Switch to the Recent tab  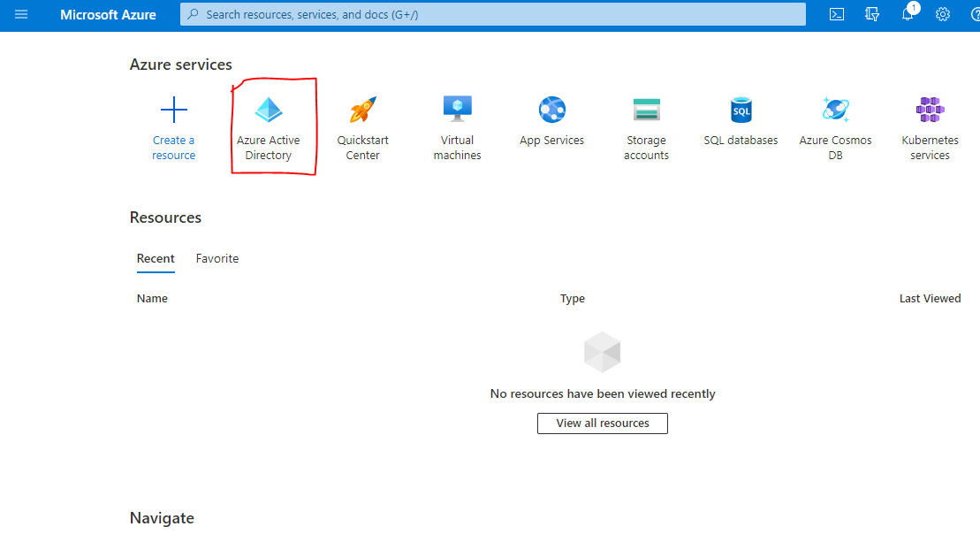pos(156,259)
